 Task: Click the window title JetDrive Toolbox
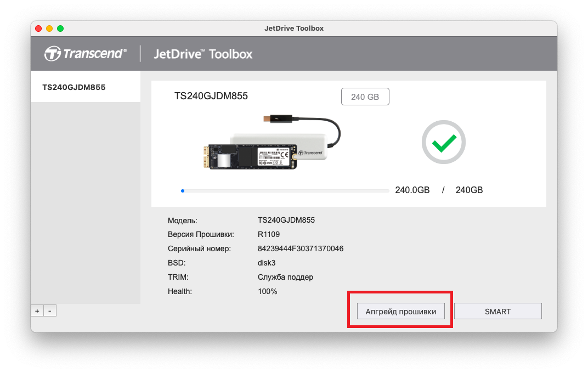(294, 29)
